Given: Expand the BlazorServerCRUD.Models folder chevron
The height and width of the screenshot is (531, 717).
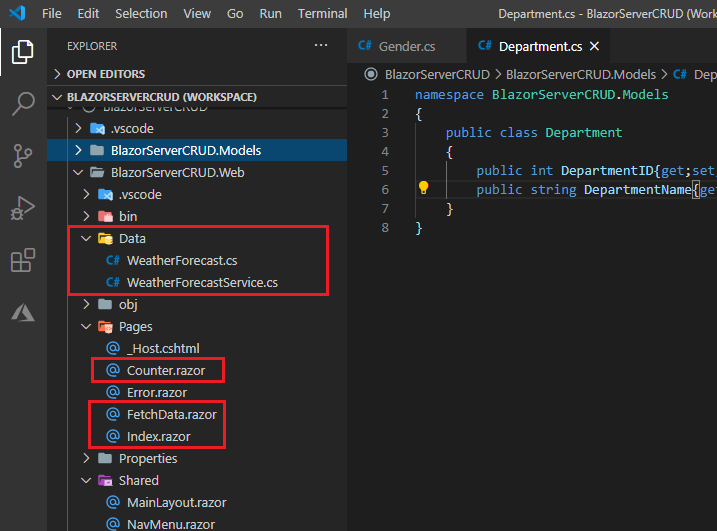Looking at the screenshot, I should pyautogui.click(x=78, y=150).
